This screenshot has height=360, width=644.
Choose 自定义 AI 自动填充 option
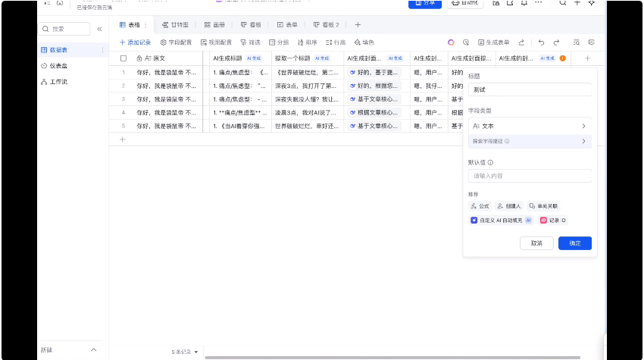point(501,221)
